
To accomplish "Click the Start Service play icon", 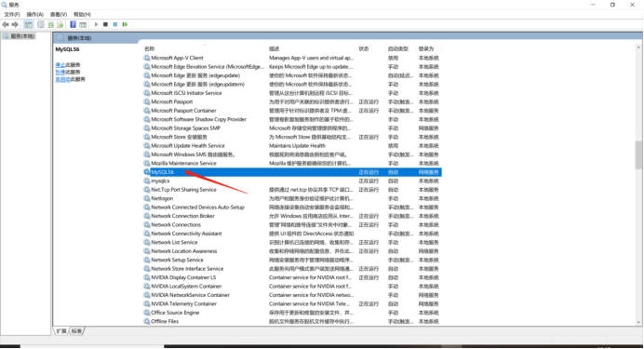I will (96, 24).
